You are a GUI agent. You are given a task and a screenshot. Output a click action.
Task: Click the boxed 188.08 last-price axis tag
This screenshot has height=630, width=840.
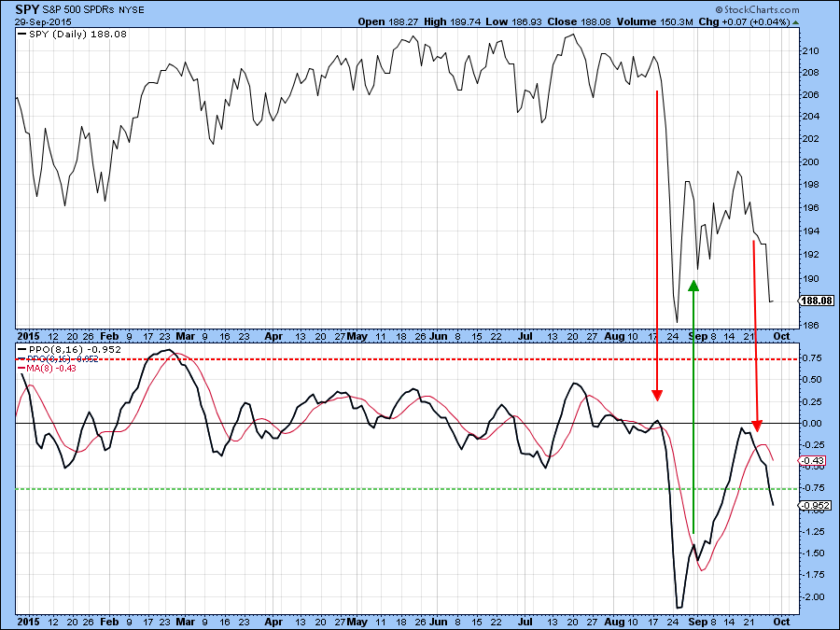tap(817, 301)
